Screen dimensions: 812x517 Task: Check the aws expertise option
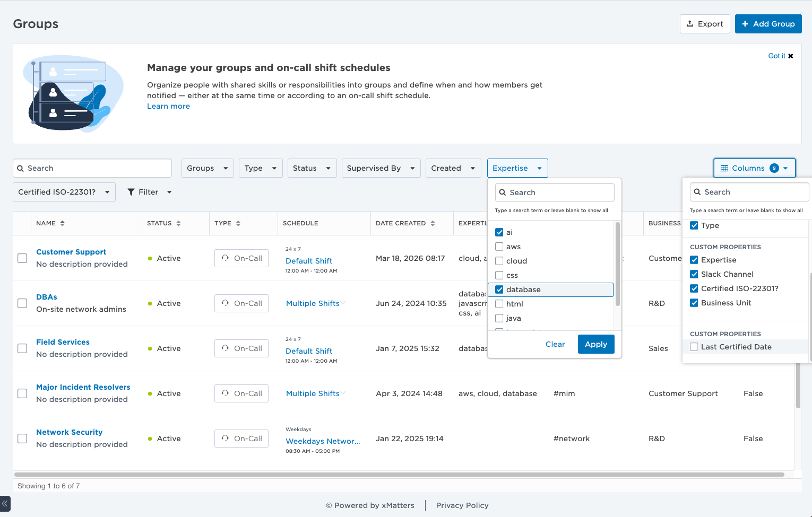499,247
